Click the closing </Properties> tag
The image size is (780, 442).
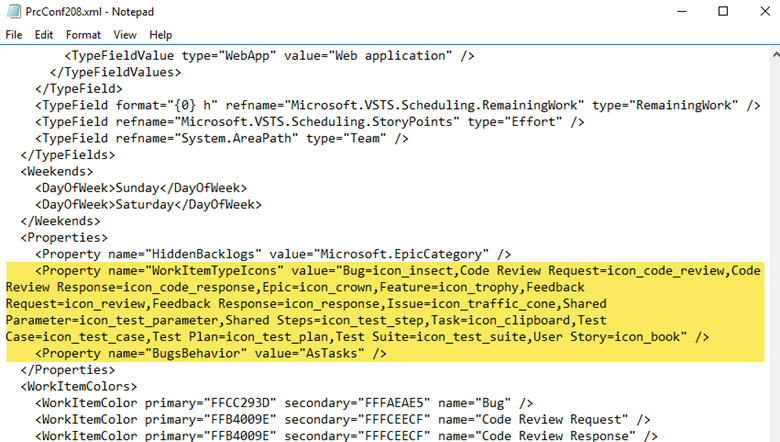pyautogui.click(x=68, y=370)
